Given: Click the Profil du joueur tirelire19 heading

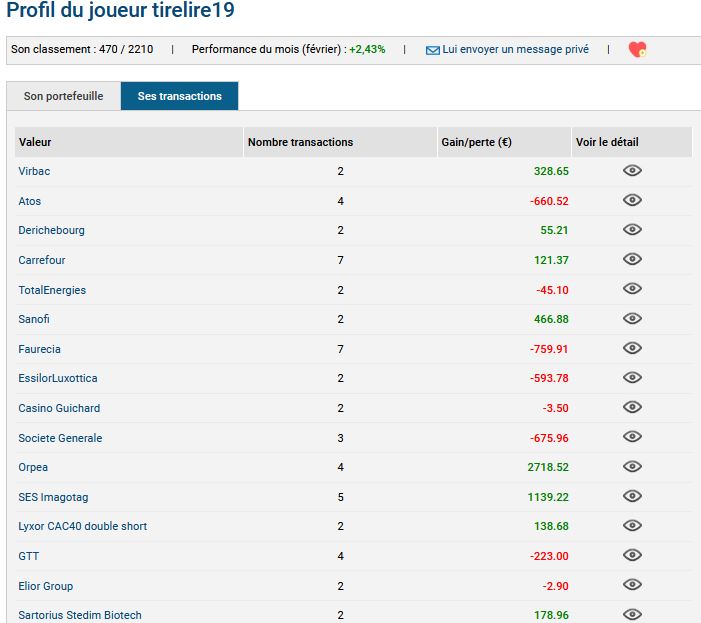Looking at the screenshot, I should pyautogui.click(x=121, y=10).
